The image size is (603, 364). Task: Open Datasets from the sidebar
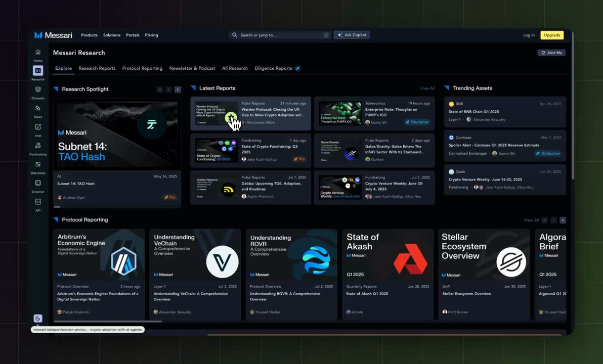37,89
